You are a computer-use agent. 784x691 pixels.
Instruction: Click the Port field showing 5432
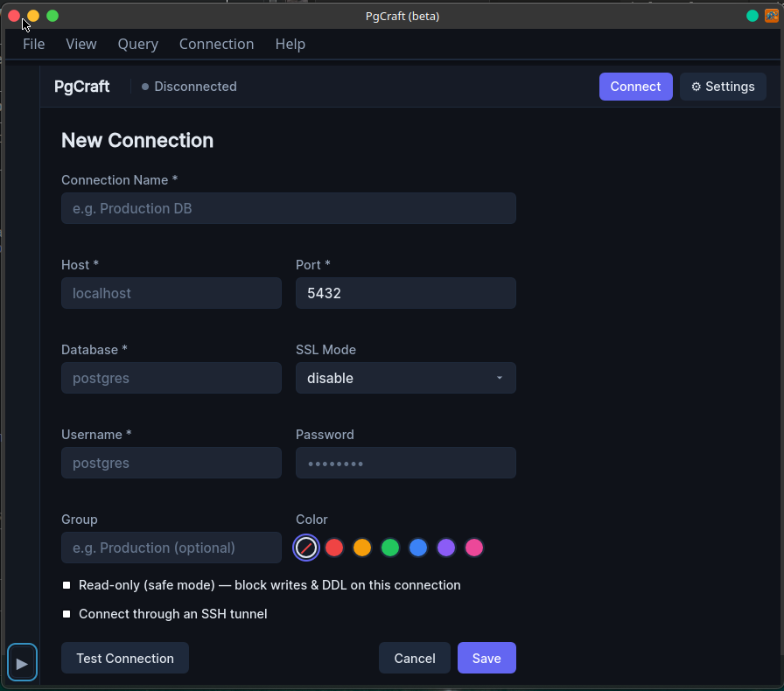tap(405, 293)
